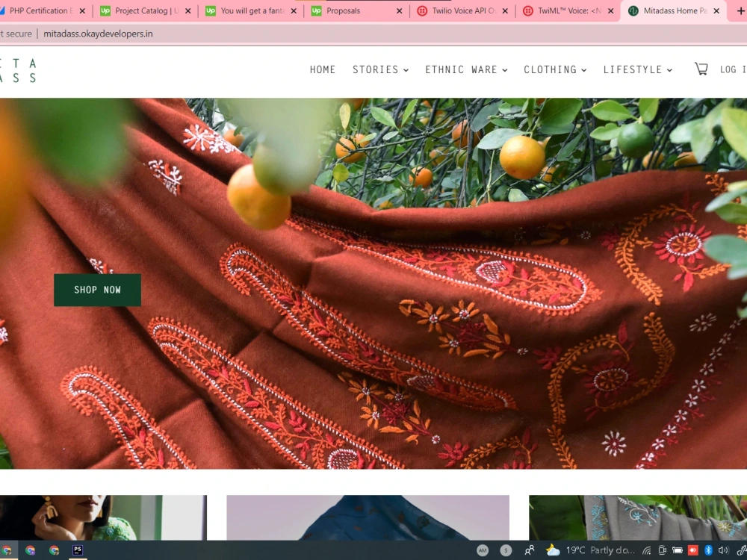Image resolution: width=747 pixels, height=560 pixels.
Task: Switch to the TwiML Voice tab
Action: coord(566,10)
